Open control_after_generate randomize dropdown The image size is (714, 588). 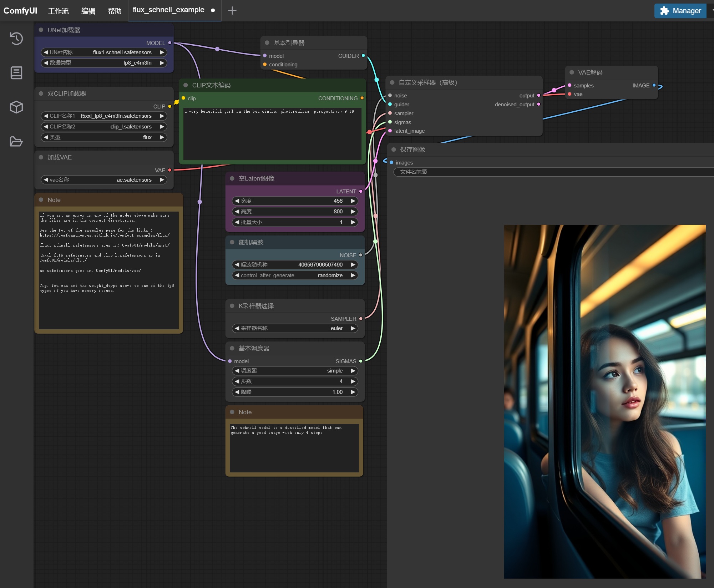pyautogui.click(x=295, y=275)
